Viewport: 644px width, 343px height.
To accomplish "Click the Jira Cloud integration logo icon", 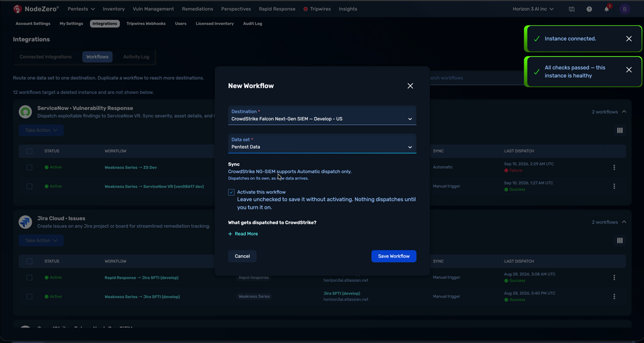I will [x=25, y=222].
